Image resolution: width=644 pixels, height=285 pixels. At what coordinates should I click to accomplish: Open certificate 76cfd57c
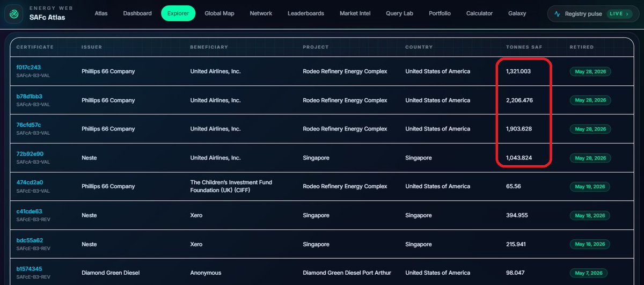(x=28, y=125)
